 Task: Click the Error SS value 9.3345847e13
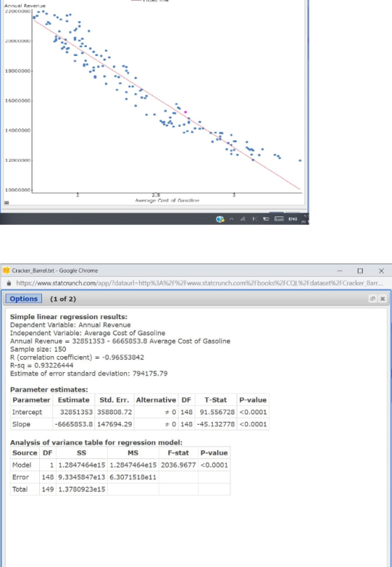coord(82,477)
